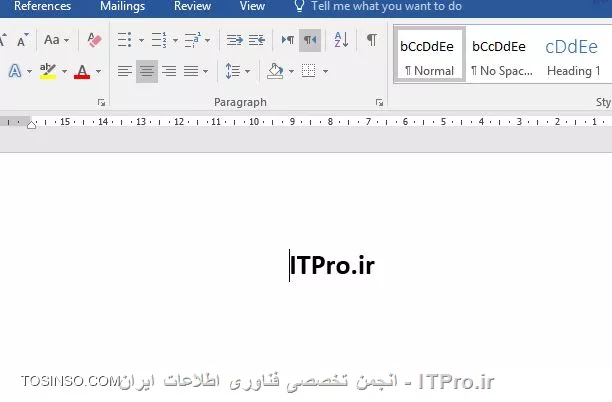Expand the borders dropdown arrow
Screen dimensions: 612x402
point(325,71)
